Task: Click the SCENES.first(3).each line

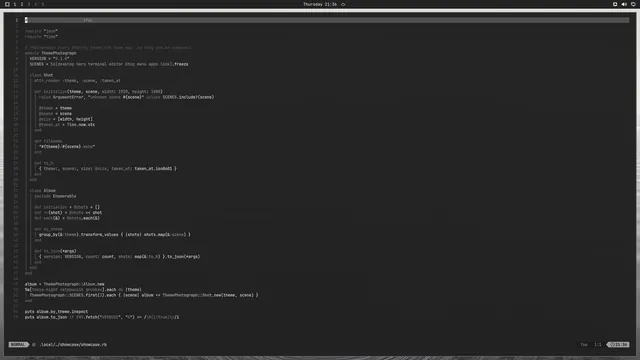Action: coord(144,295)
